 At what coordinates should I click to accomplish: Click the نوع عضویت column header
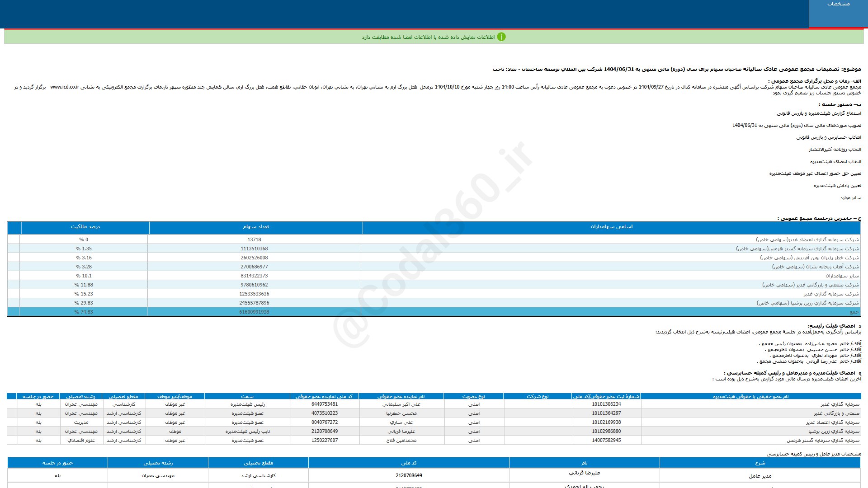pyautogui.click(x=473, y=396)
